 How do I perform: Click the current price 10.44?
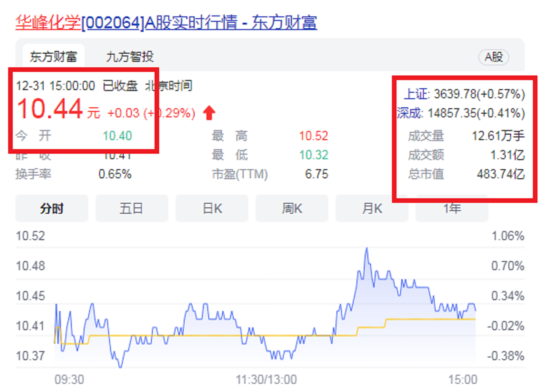pos(50,109)
